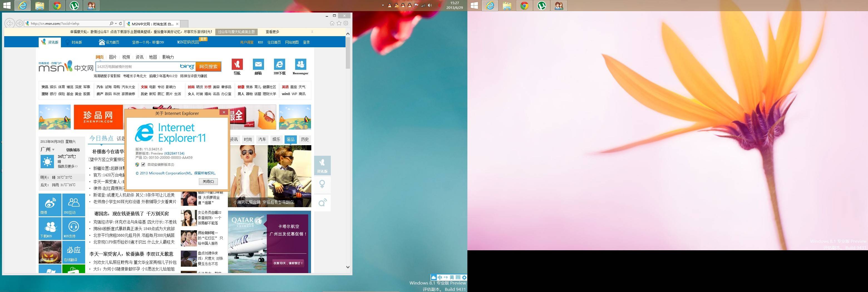
Task: Click the 网页搜索 orange button
Action: tap(208, 67)
